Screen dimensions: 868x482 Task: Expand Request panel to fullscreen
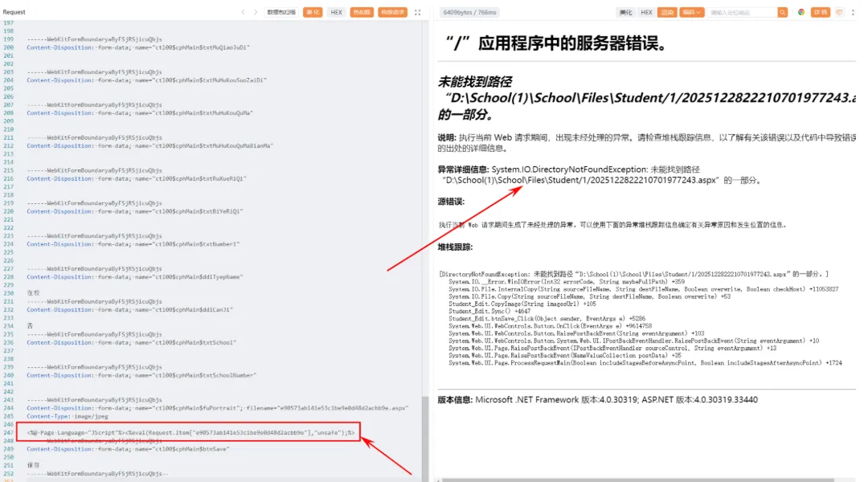(x=419, y=12)
